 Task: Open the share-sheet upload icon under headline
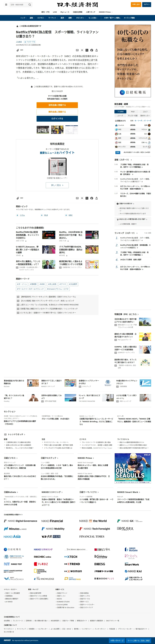coord(97,50)
